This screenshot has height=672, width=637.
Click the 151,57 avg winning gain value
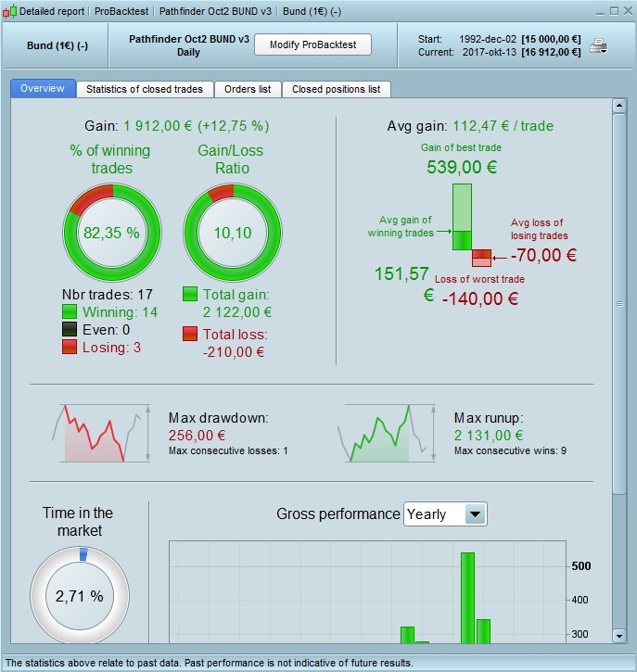[401, 273]
